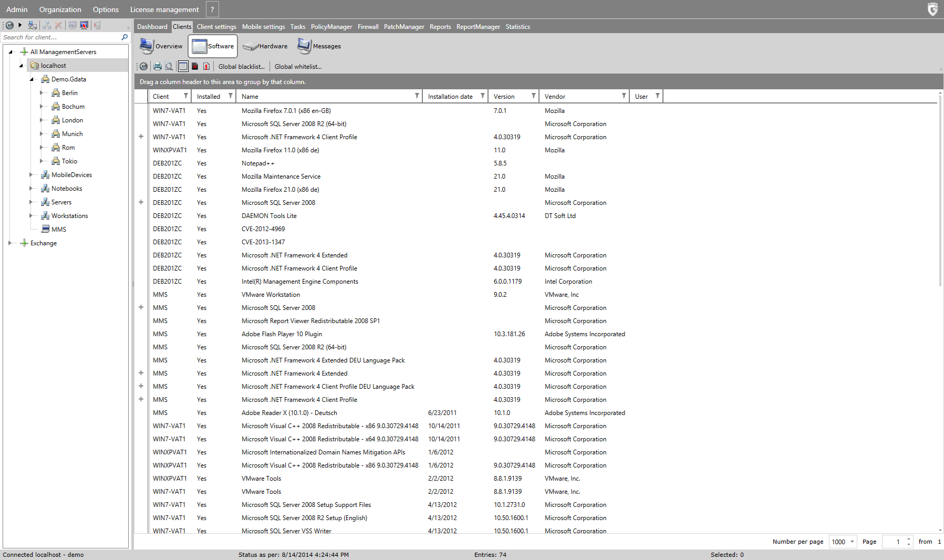Click the black play arrow in client toolbar
Image resolution: width=944 pixels, height=560 pixels.
tap(20, 25)
